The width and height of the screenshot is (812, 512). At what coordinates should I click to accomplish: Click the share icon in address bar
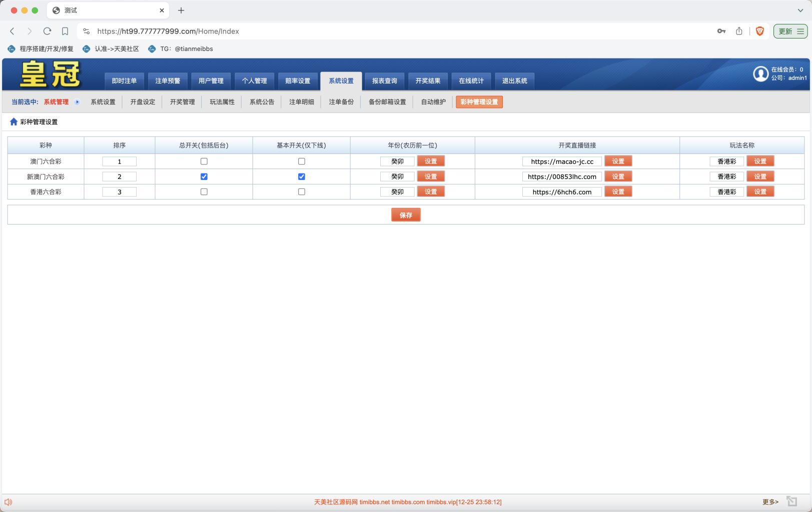click(x=739, y=31)
